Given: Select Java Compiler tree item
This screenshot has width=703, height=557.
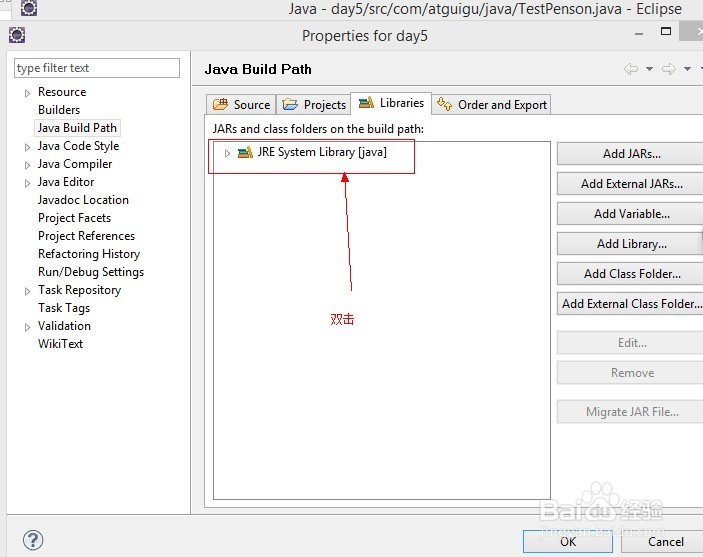Looking at the screenshot, I should [x=75, y=164].
